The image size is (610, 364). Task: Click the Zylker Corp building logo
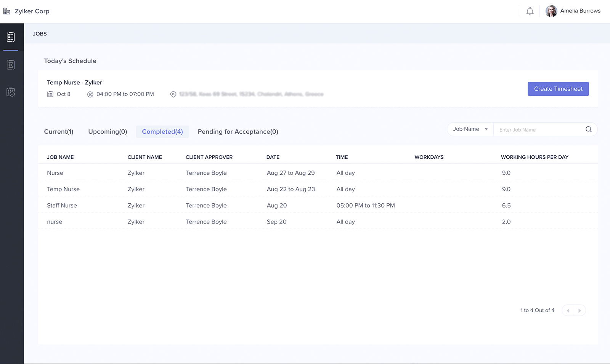point(7,11)
